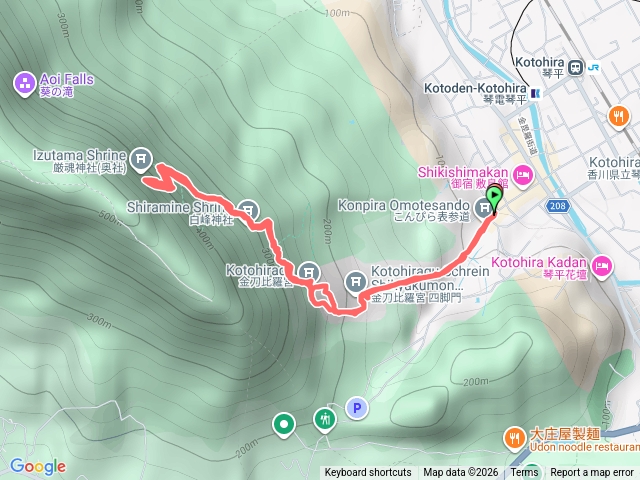This screenshot has width=640, height=480.
Task: Select the Konpira Omotesando torii icon
Action: 484,208
